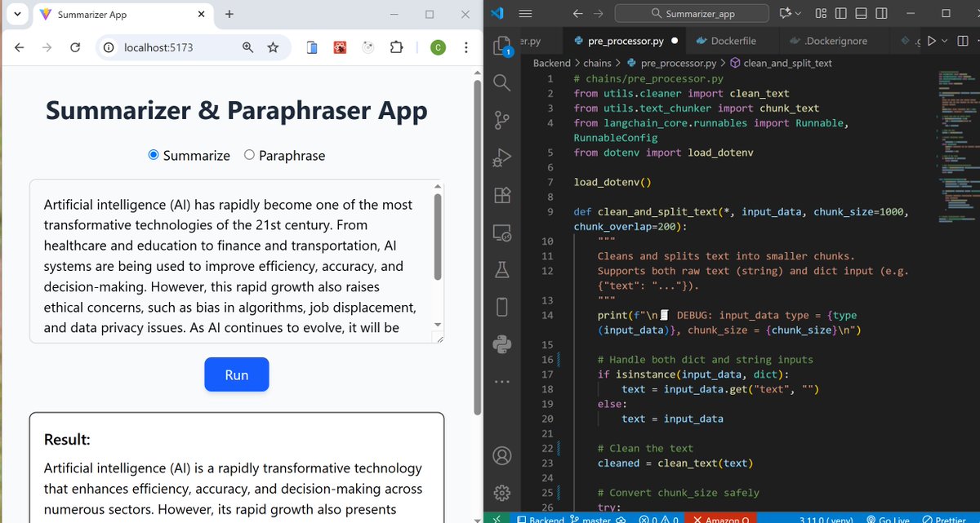Bookmark this page with star icon
This screenshot has height=523, width=980.
pos(273,47)
